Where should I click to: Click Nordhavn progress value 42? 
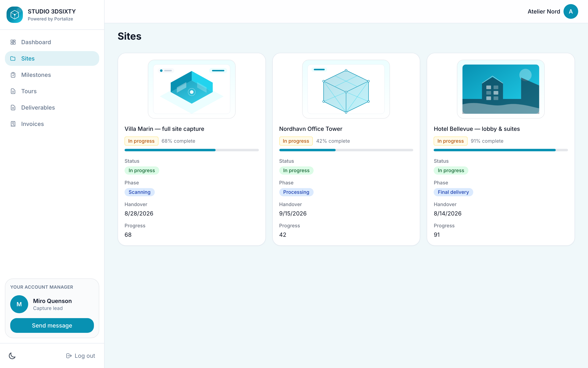tap(283, 235)
